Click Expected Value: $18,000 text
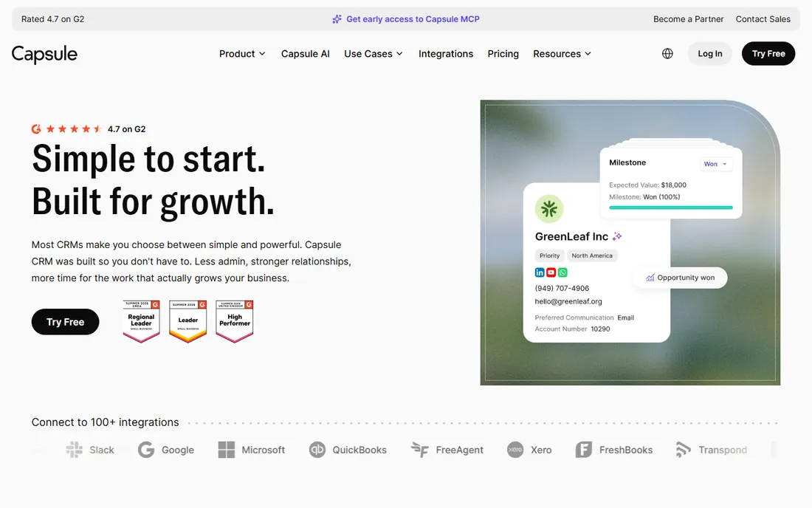Screen dimensions: 812x508 click(648, 185)
